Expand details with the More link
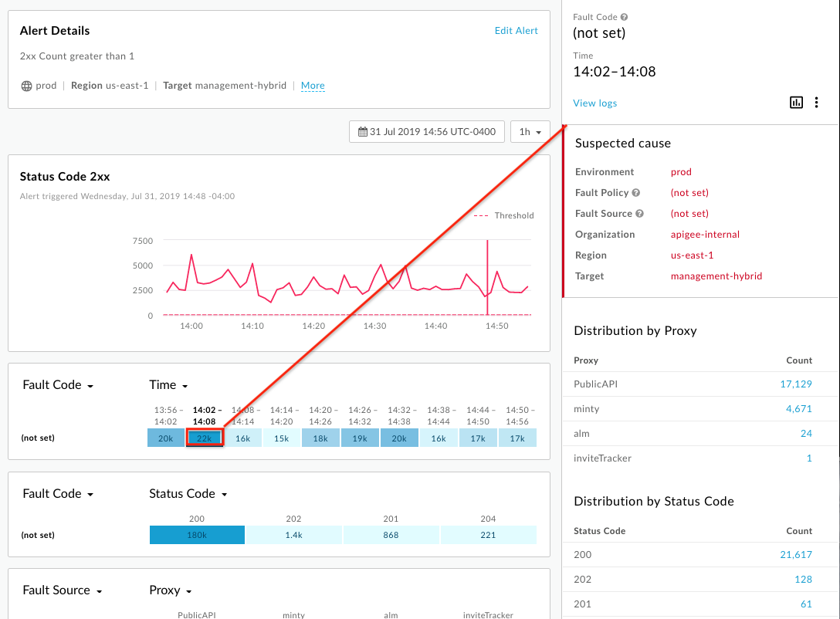 [x=313, y=86]
